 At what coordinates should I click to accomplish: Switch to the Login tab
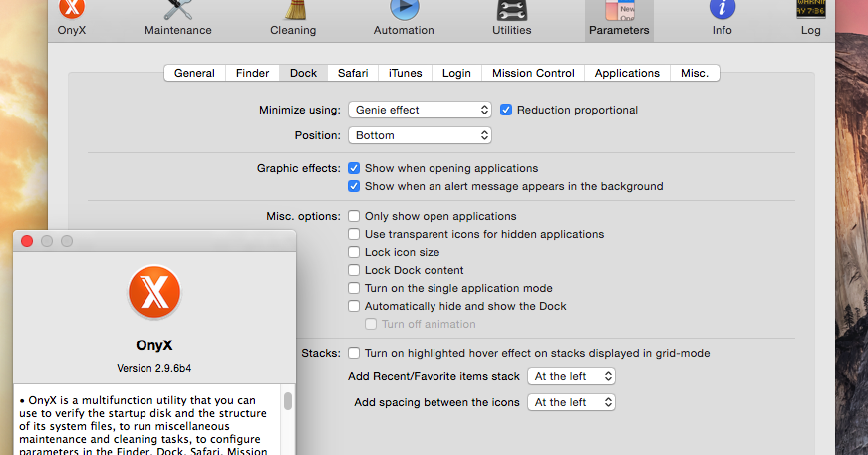click(456, 73)
